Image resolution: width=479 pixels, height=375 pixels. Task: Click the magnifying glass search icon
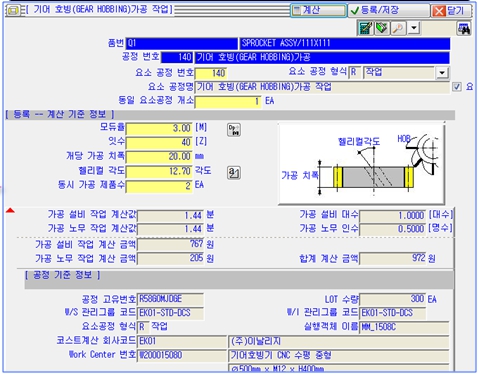[398, 28]
